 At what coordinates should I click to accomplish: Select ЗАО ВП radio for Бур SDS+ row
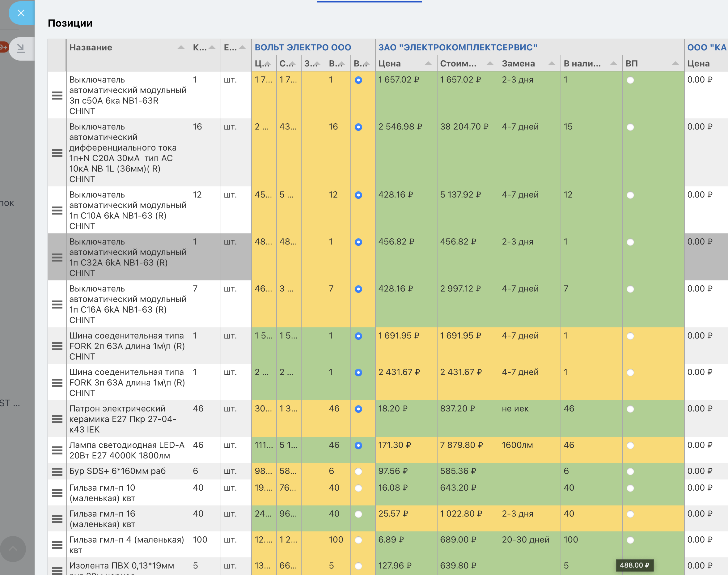pyautogui.click(x=630, y=471)
